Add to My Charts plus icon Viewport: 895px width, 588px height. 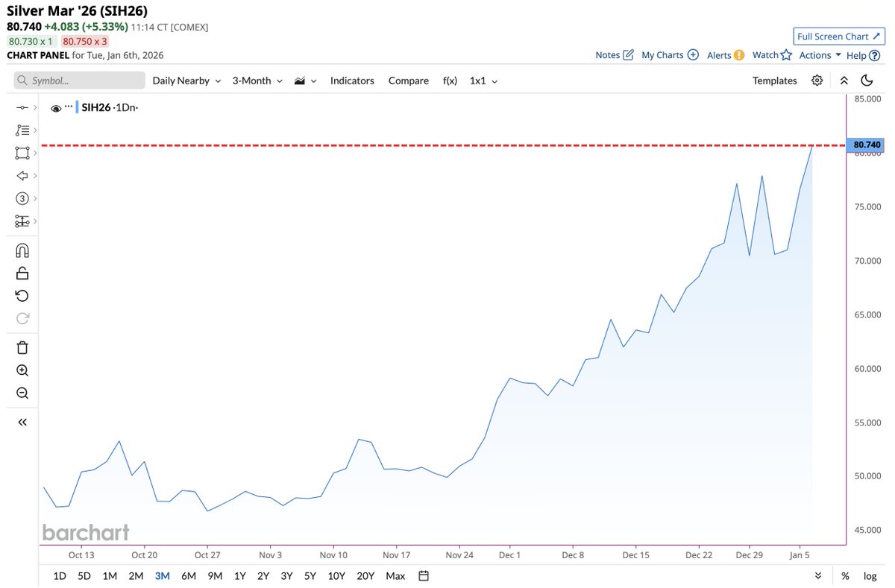pyautogui.click(x=693, y=55)
